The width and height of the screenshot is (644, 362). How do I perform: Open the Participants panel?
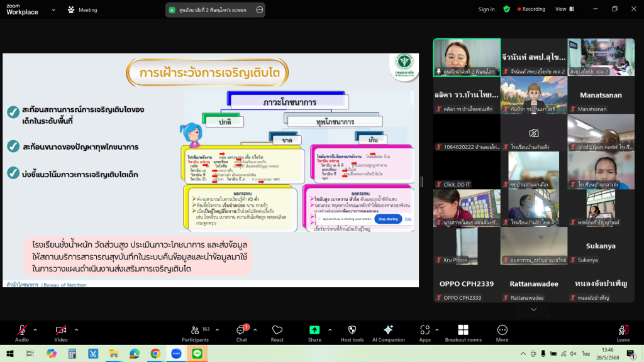coord(196,333)
